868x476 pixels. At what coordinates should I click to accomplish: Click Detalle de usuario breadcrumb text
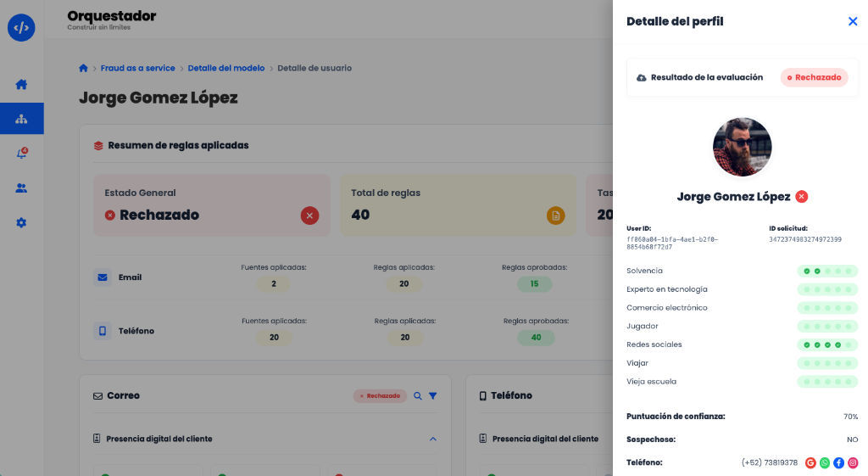(314, 68)
